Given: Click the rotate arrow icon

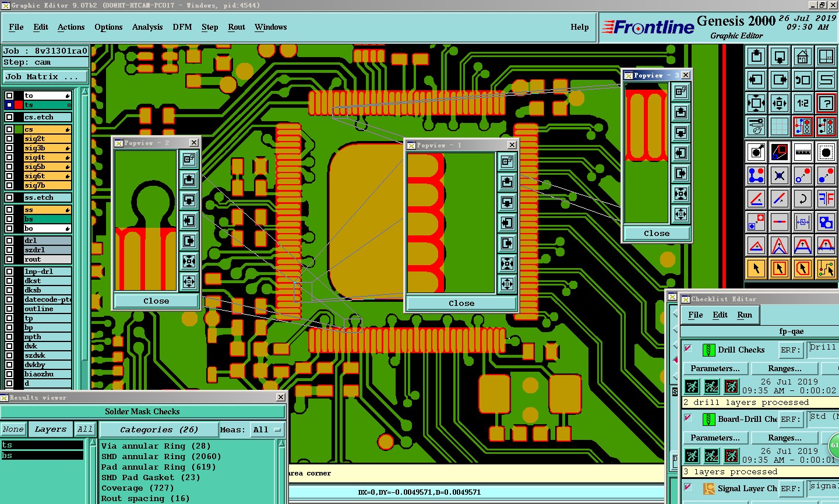Looking at the screenshot, I should point(803,199).
